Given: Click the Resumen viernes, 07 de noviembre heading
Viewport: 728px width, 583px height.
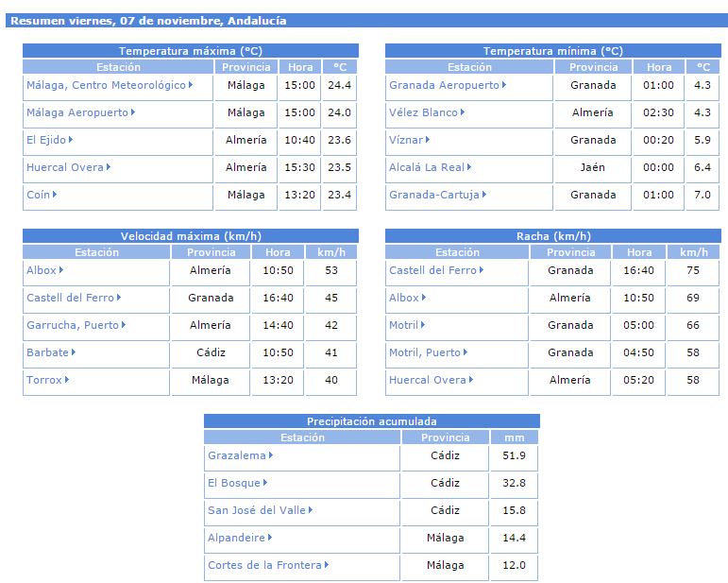Looking at the screenshot, I should coord(148,21).
